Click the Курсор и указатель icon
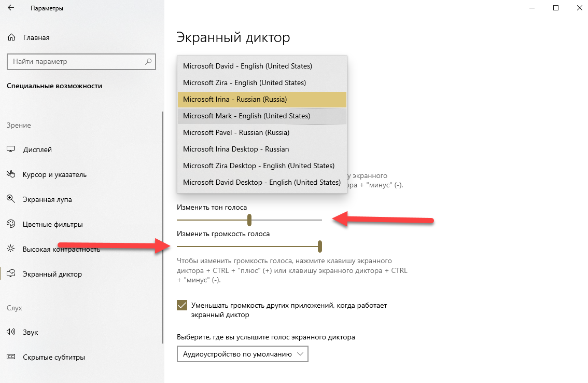 (x=11, y=174)
